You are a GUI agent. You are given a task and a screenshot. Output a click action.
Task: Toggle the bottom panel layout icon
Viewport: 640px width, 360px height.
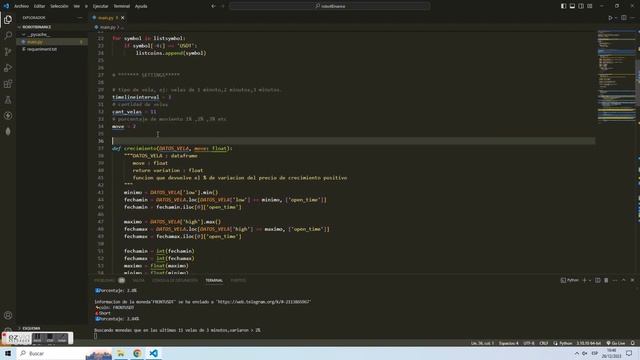[572, 6]
